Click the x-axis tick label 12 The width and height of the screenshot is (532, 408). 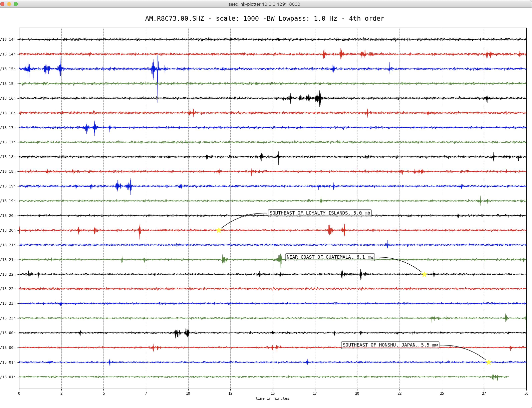(230, 393)
